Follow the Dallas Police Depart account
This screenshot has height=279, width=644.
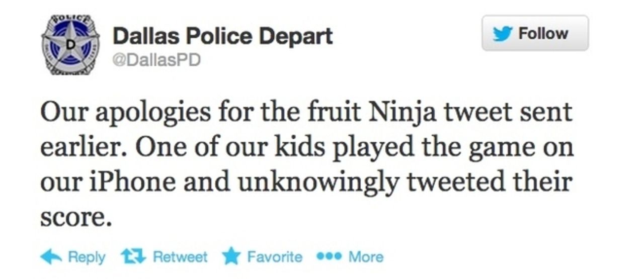click(535, 33)
